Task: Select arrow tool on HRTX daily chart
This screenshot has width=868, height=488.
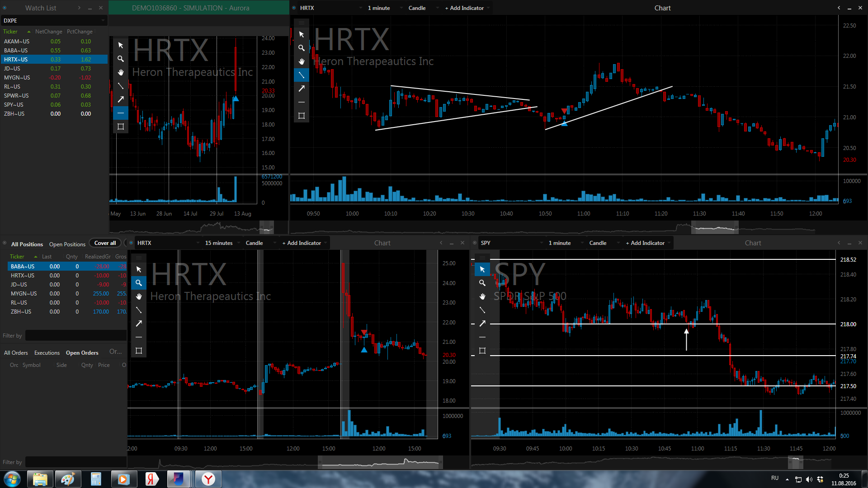Action: click(x=121, y=99)
